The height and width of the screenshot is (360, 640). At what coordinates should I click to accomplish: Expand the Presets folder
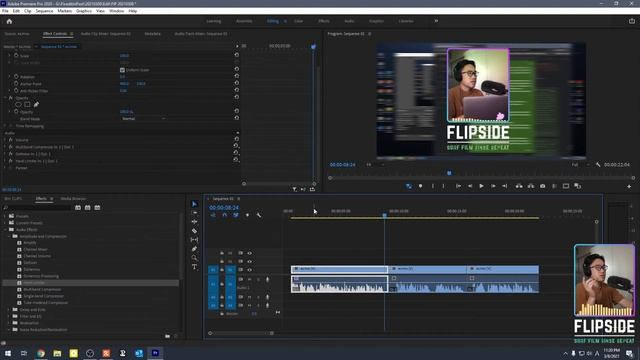5,216
